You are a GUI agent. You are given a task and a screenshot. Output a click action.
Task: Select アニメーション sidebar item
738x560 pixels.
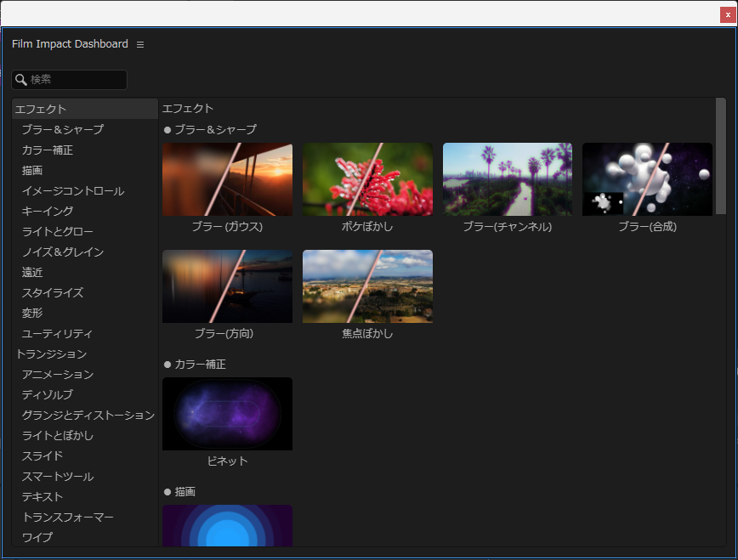(x=58, y=375)
